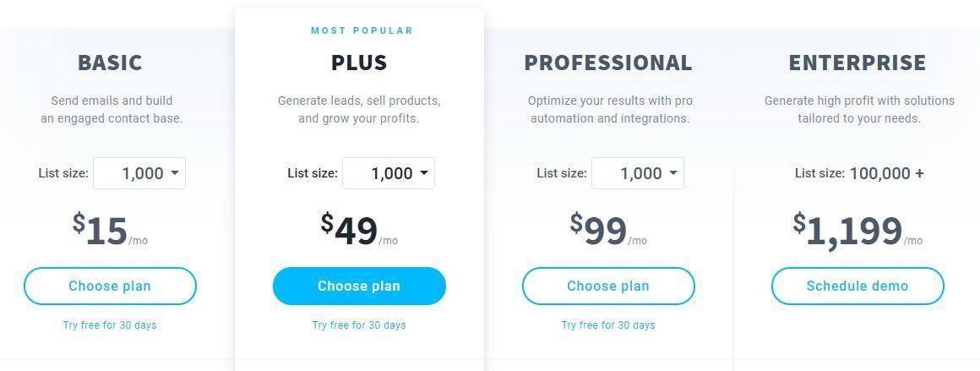Screen dimensions: 980x371
Task: Open the Professional plan list size dropdown
Action: (638, 173)
